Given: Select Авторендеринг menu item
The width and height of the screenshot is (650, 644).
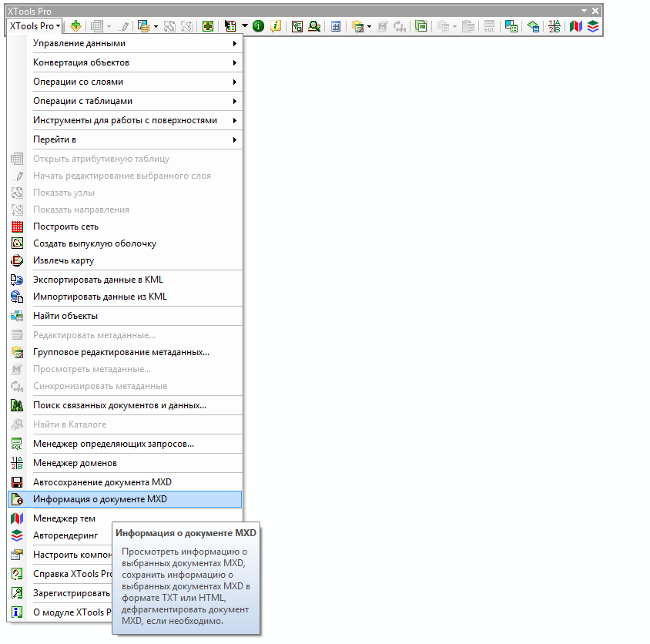Looking at the screenshot, I should pyautogui.click(x=60, y=535).
